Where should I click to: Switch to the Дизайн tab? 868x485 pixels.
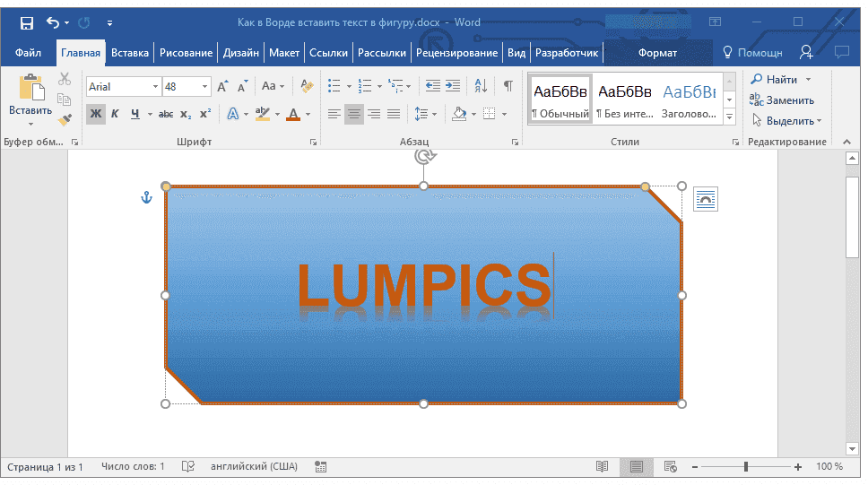tap(241, 53)
